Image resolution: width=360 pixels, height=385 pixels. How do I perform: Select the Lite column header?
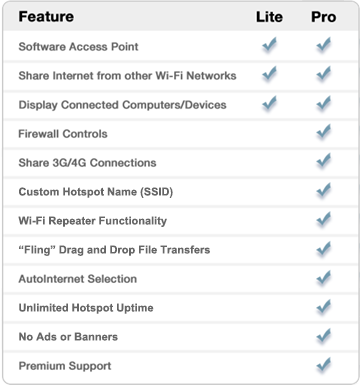click(269, 17)
